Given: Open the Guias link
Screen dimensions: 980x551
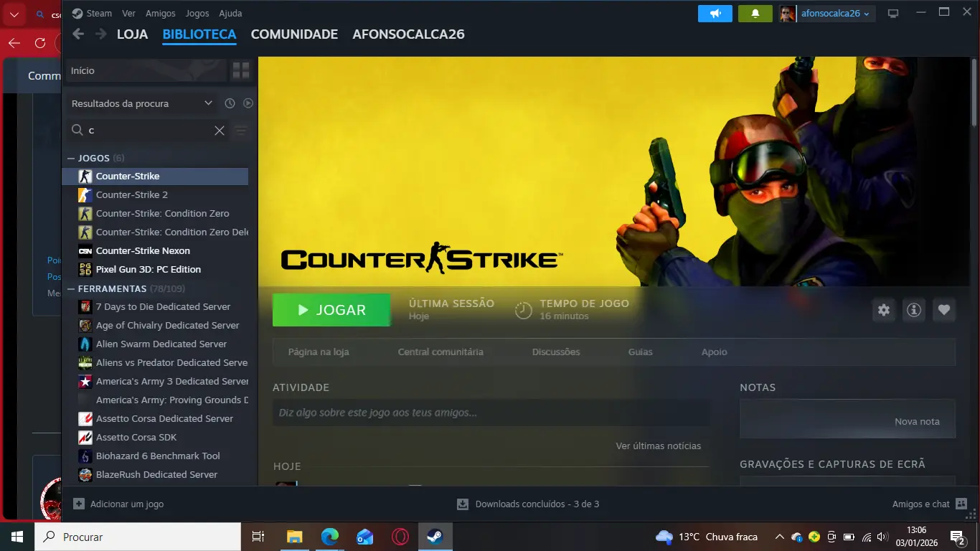Looking at the screenshot, I should [x=641, y=352].
